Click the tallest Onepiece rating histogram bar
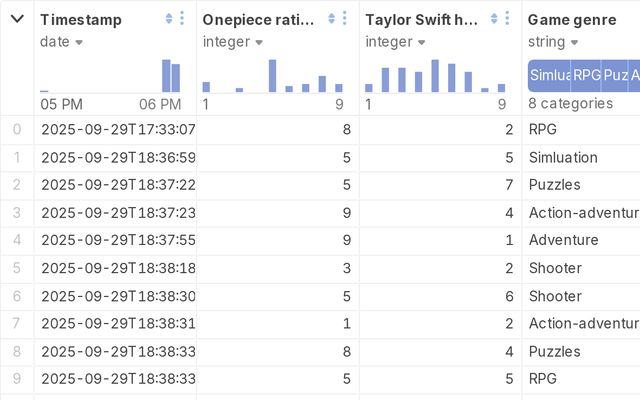 pos(272,76)
